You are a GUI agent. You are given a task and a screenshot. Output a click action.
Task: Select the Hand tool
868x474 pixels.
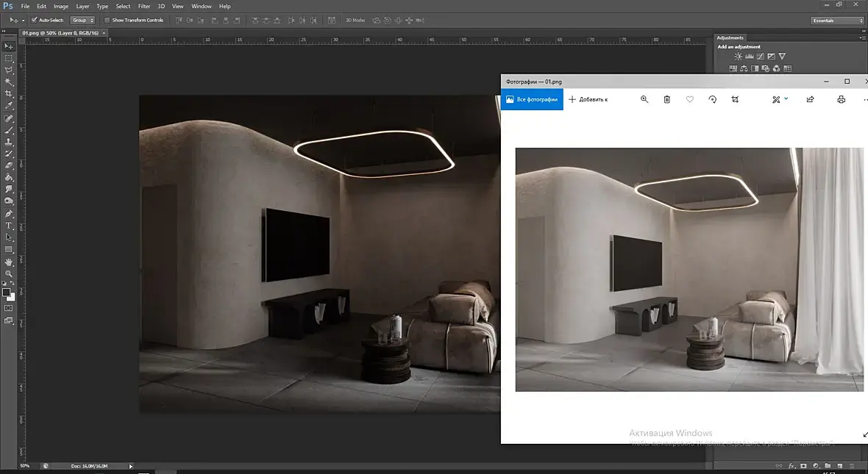click(9, 262)
